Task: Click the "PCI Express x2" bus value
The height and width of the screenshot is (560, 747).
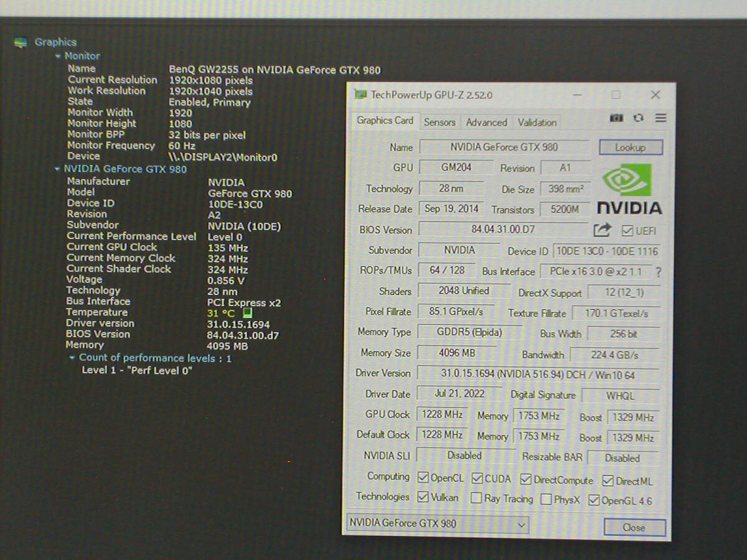Action: pyautogui.click(x=244, y=303)
